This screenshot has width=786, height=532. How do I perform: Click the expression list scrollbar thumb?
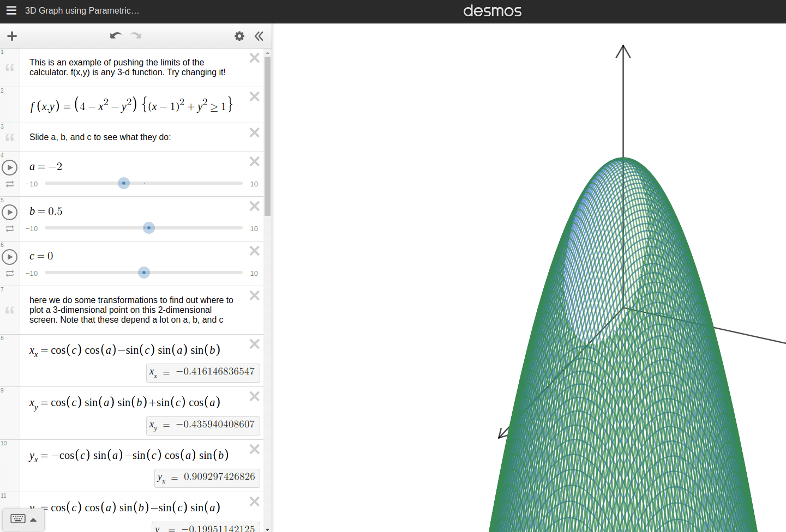[268, 136]
